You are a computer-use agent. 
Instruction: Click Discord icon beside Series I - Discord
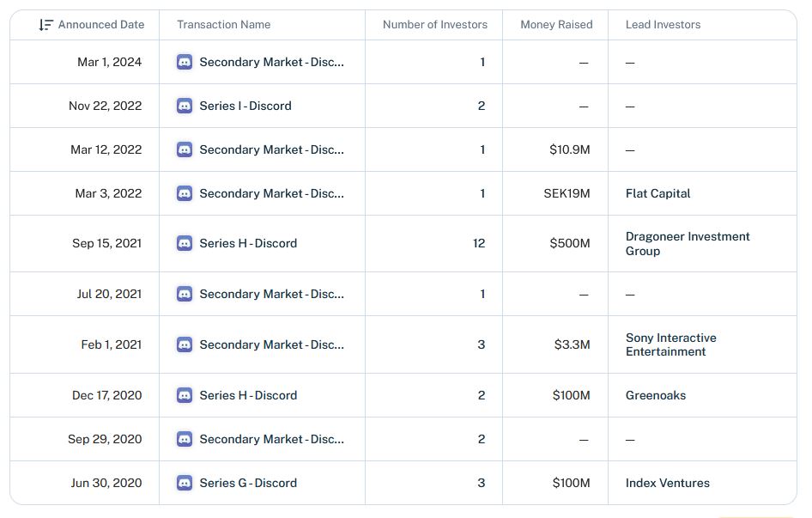pos(185,106)
